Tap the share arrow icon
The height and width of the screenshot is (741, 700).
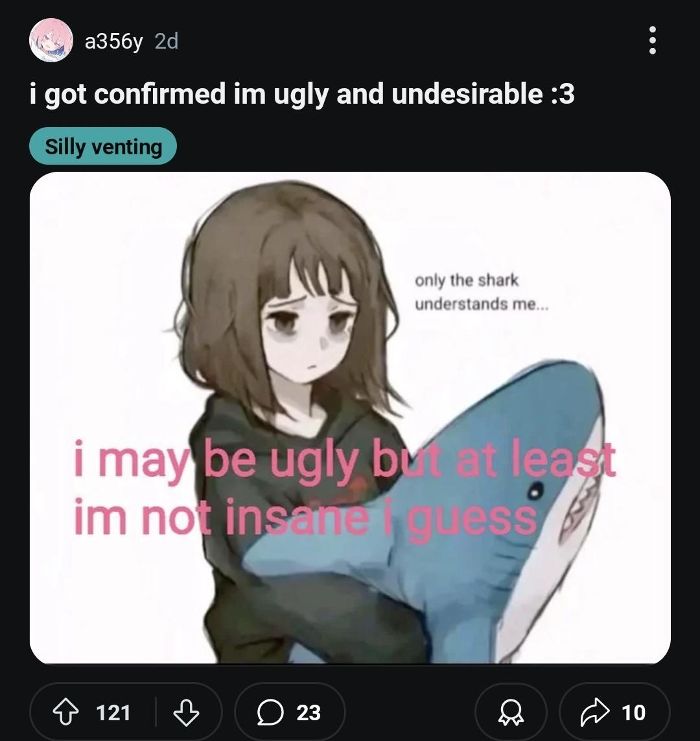pos(594,712)
